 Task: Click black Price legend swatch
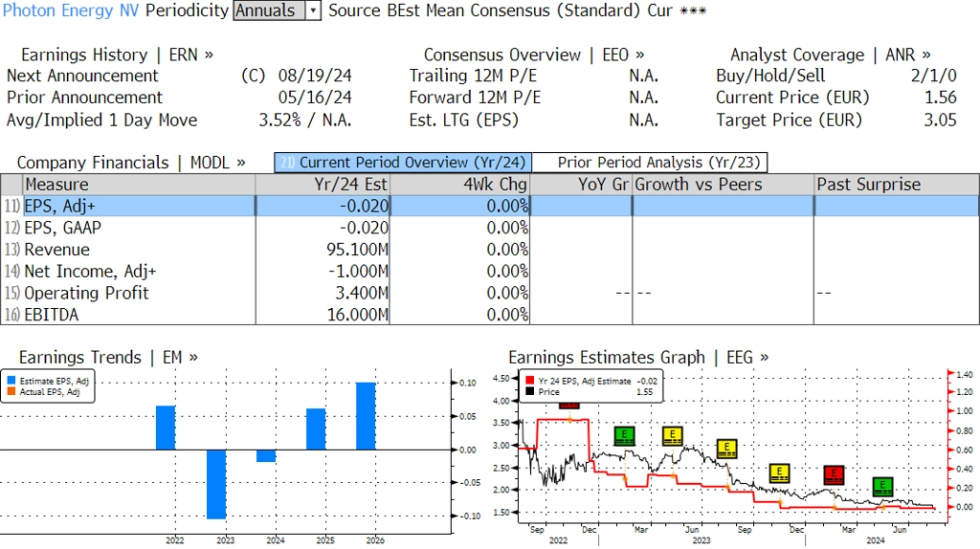[x=530, y=391]
